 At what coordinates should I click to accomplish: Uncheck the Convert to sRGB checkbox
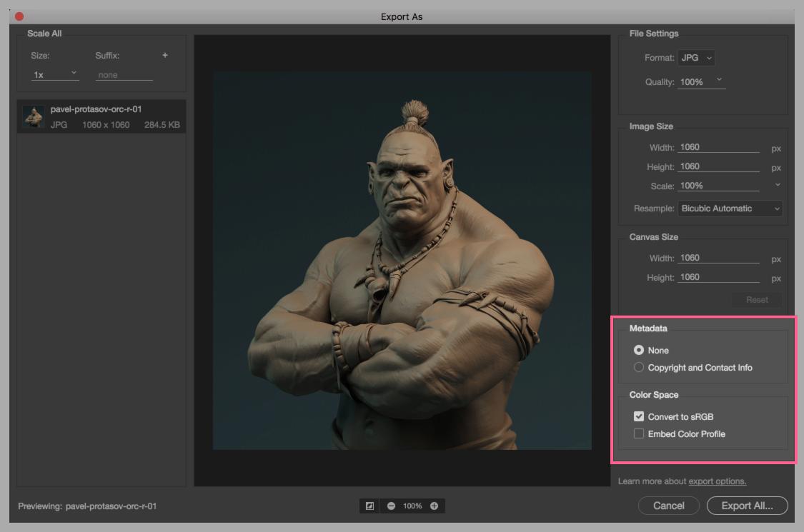point(639,416)
